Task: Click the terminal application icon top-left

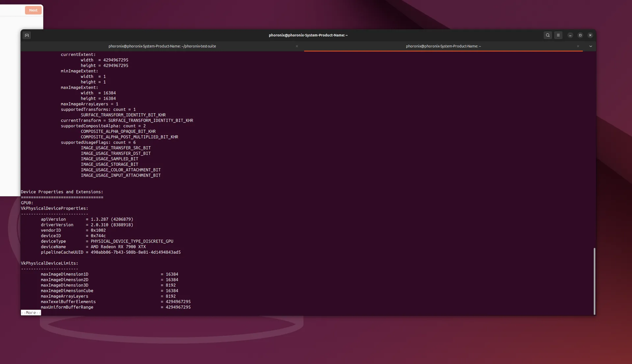Action: tap(26, 35)
